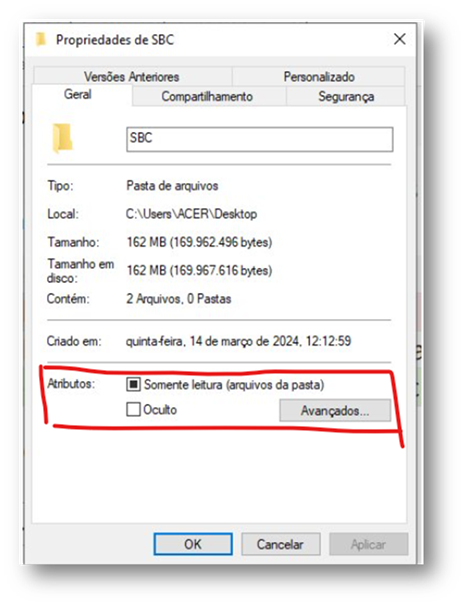465x606 pixels.
Task: Click the 2 Arquivos, 0 Pastas text
Action: [x=179, y=299]
